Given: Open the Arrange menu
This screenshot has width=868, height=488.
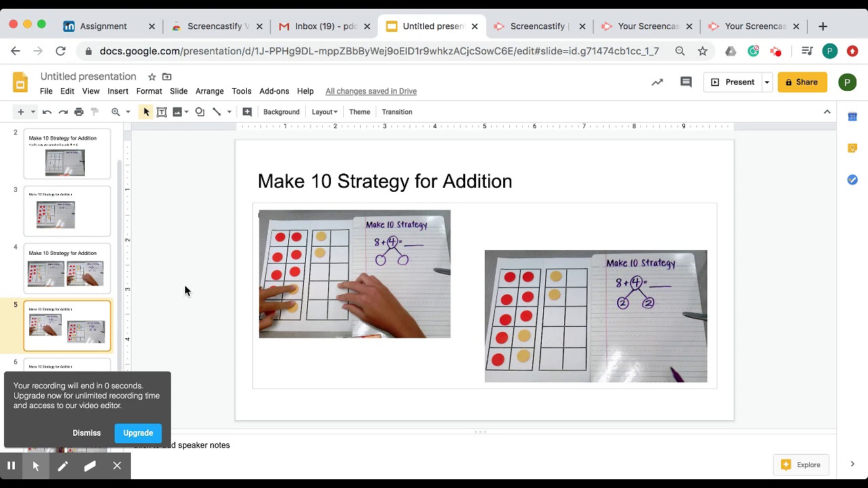Looking at the screenshot, I should point(210,91).
